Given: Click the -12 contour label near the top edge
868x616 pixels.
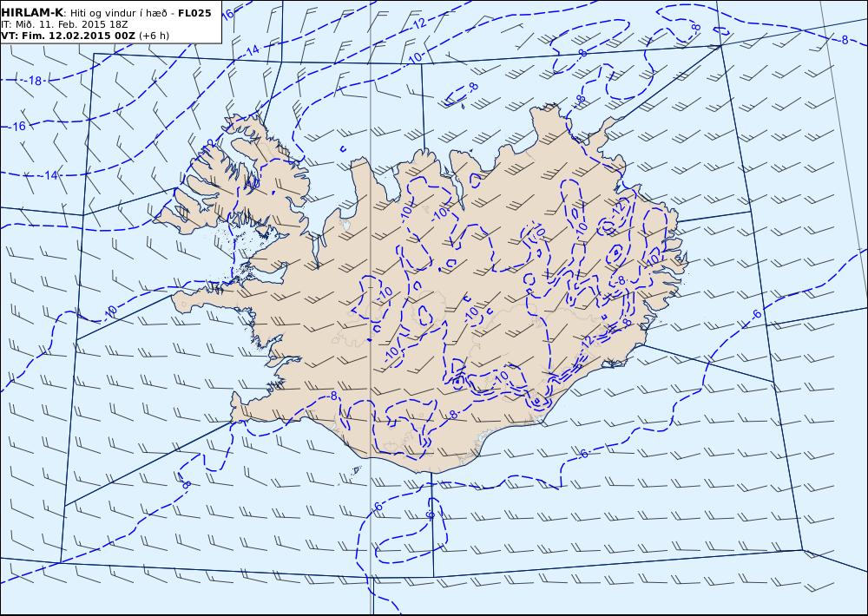Looking at the screenshot, I should (x=419, y=23).
